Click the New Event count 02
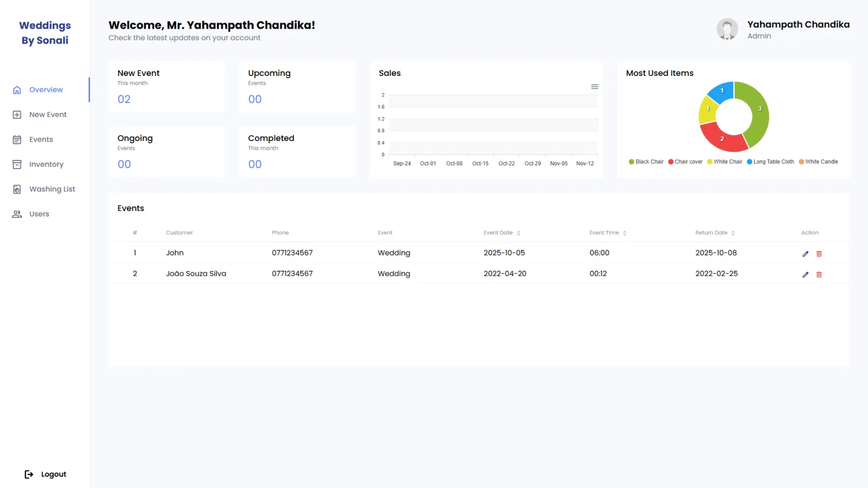This screenshot has width=868, height=488. click(x=124, y=99)
